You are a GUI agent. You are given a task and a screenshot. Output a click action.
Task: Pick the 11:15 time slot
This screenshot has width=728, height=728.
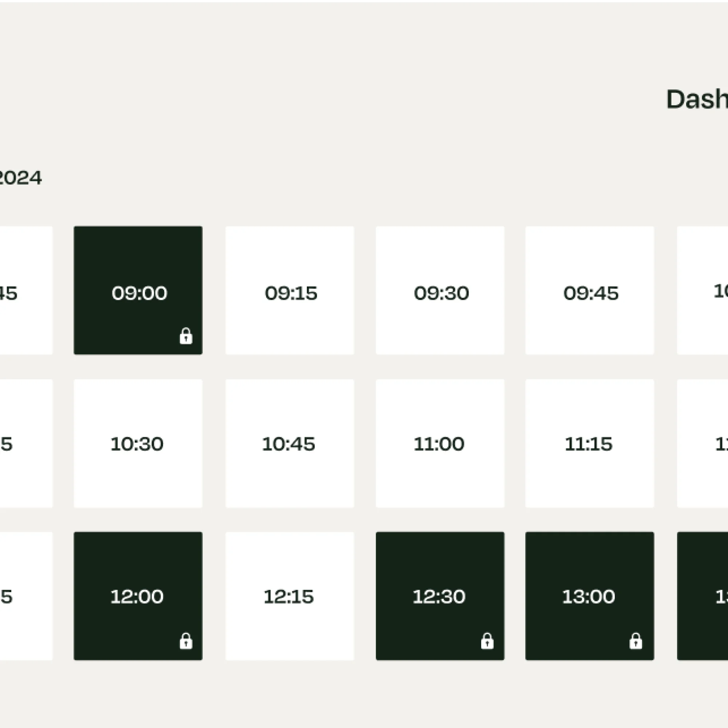(x=590, y=443)
